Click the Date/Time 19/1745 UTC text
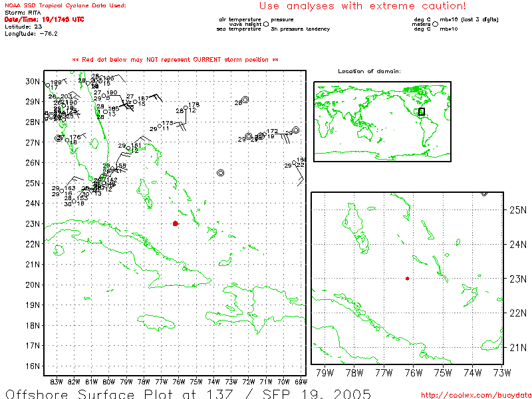Image resolution: width=532 pixels, height=399 pixels. (x=44, y=19)
